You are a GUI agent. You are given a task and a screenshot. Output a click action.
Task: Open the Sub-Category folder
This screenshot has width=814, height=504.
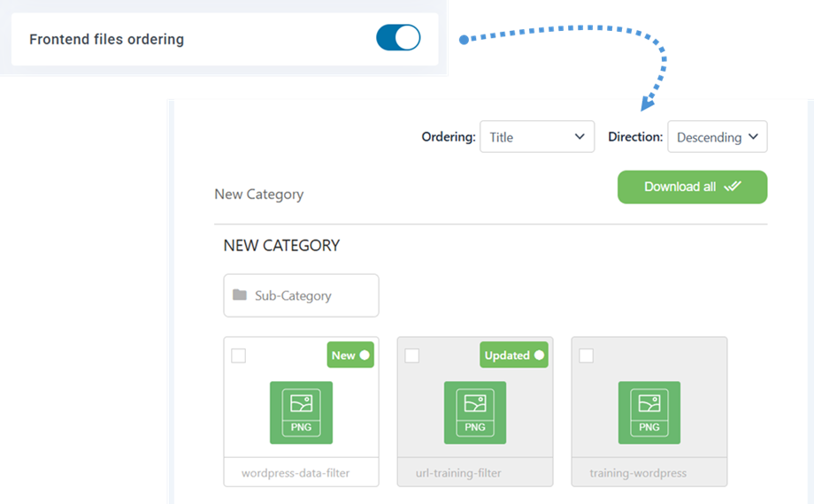(x=301, y=295)
